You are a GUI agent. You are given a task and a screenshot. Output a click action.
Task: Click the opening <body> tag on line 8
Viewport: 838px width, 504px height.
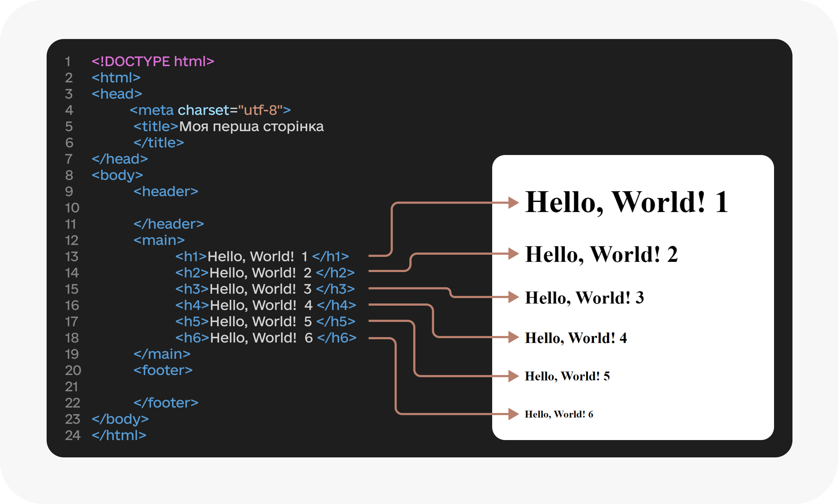pyautogui.click(x=117, y=175)
